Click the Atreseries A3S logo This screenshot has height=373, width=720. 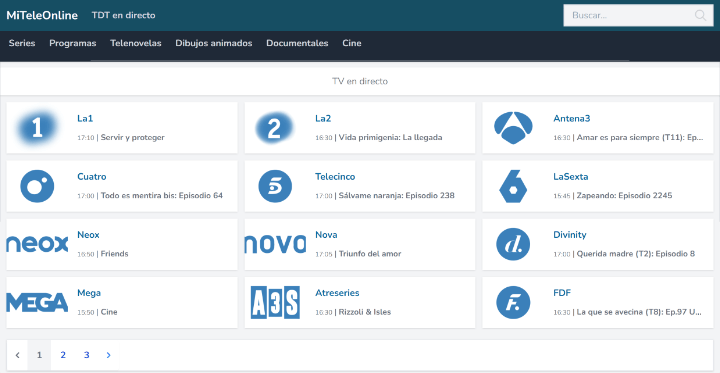[275, 302]
